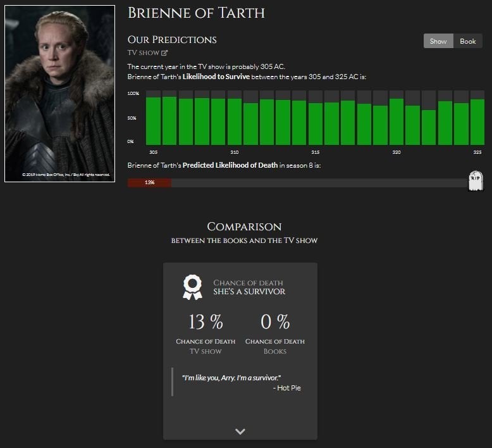492x448 pixels.
Task: Switch predictions to the Show view
Action: point(438,41)
